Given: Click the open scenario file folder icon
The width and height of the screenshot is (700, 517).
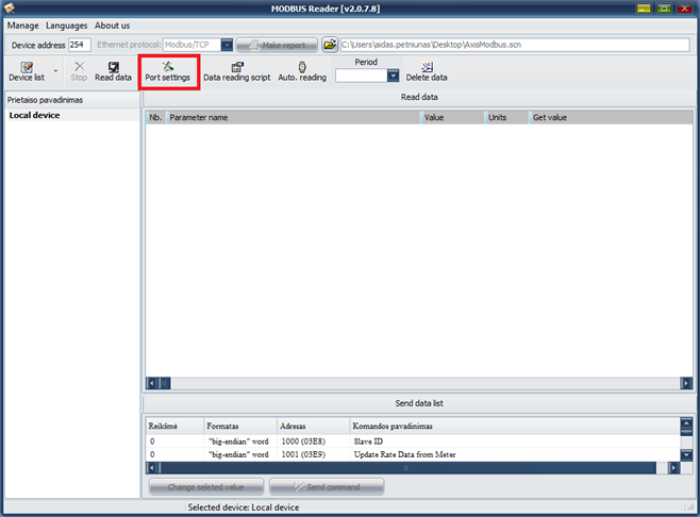Looking at the screenshot, I should click(329, 45).
